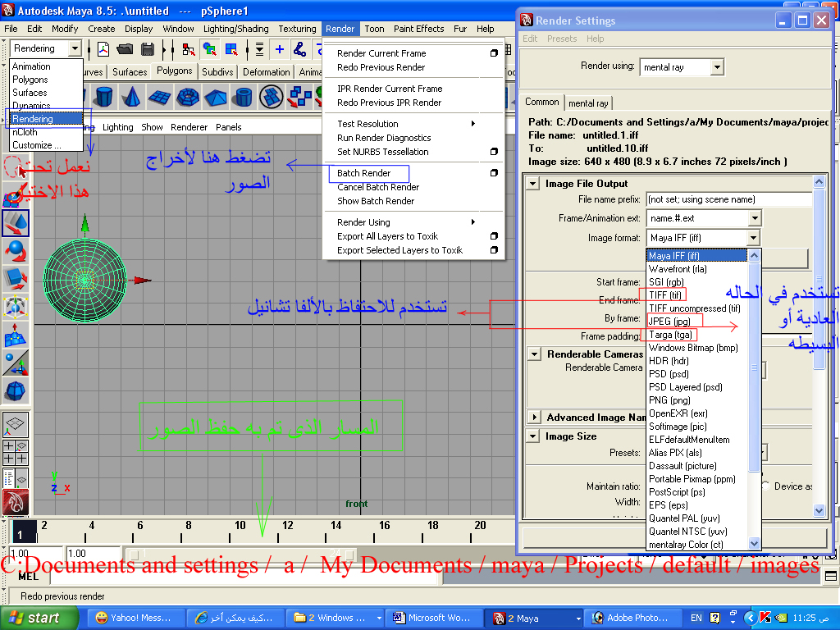Collapse the Image File Output section
The width and height of the screenshot is (840, 630).
[532, 183]
